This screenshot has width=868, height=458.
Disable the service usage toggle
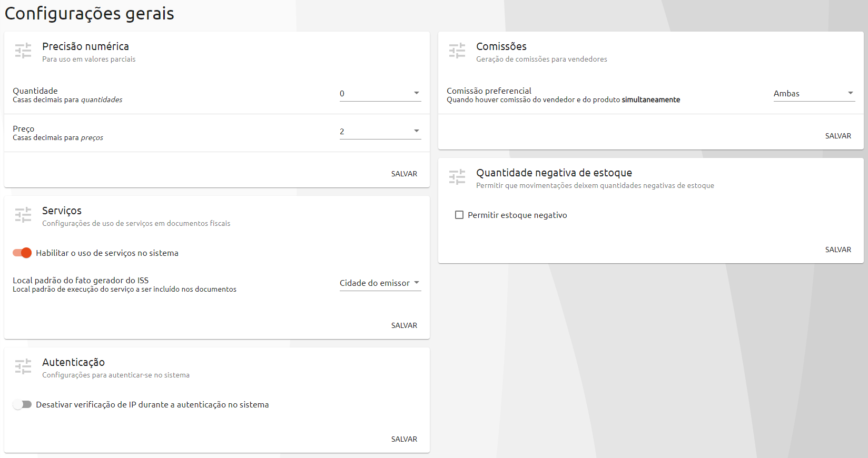22,253
